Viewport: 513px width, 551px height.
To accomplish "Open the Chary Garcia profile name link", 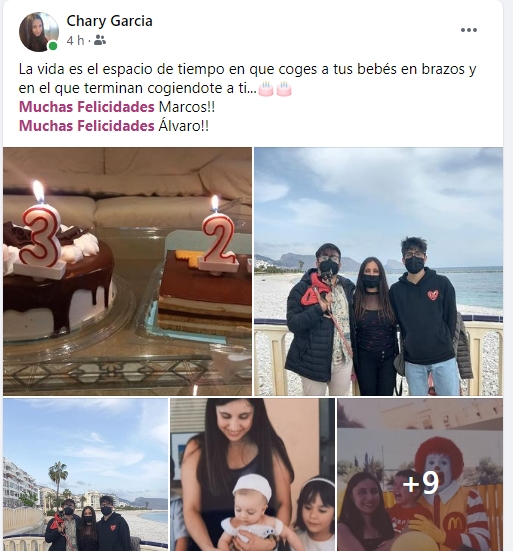I will point(109,21).
